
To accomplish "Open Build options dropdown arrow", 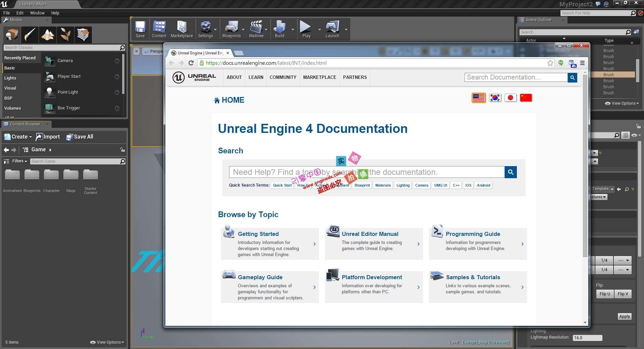I will [x=292, y=30].
